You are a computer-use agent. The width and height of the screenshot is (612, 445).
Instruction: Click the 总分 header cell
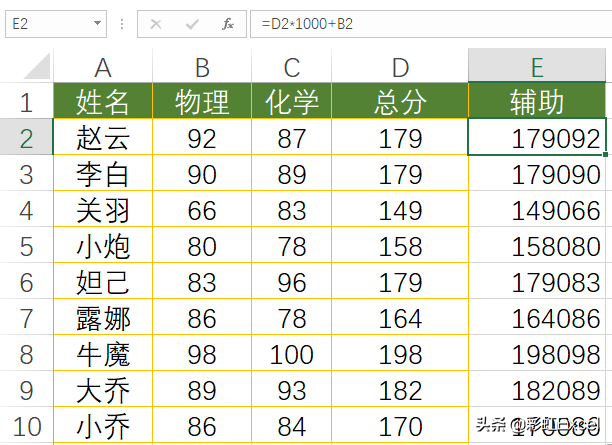(x=400, y=101)
